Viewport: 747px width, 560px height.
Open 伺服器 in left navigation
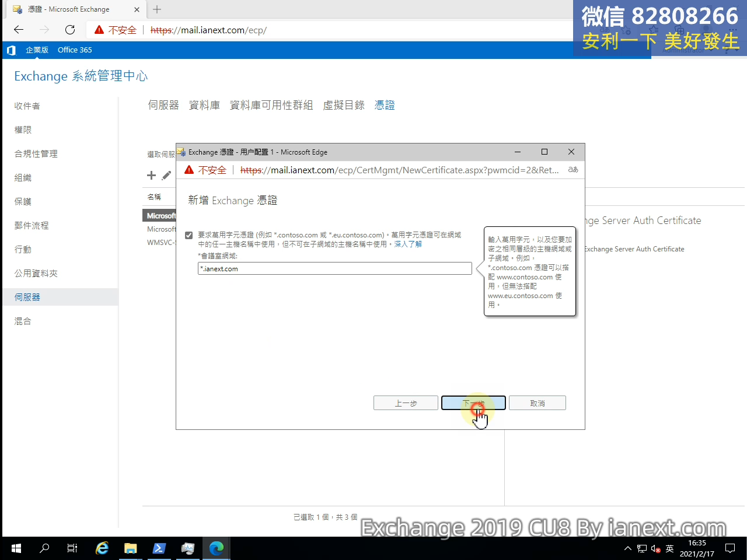(x=60, y=297)
